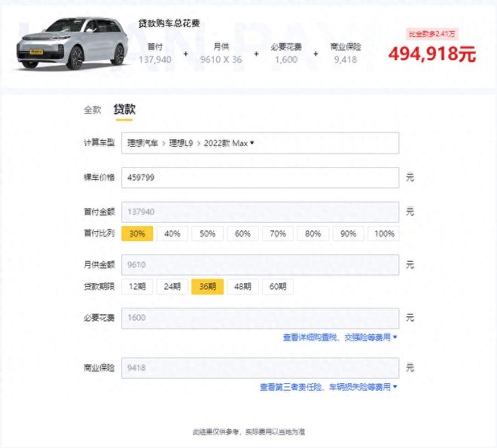
Task: Choose the 24期 loan term
Action: [172, 286]
